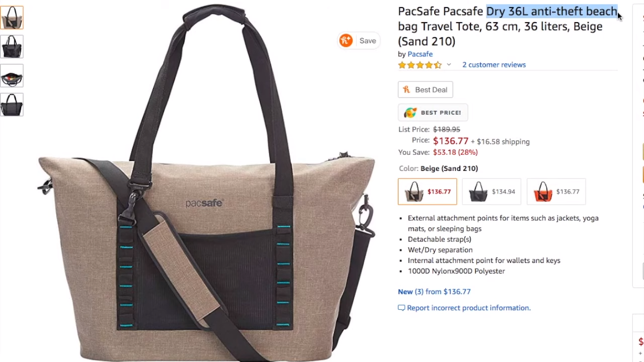Viewport: 644px width, 362px height.
Task: Select the black bag color option at $134.94
Action: pos(492,192)
